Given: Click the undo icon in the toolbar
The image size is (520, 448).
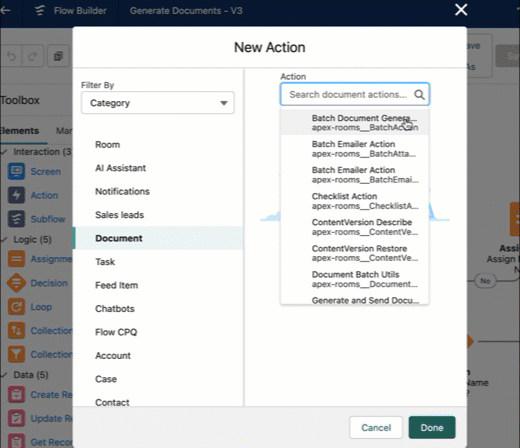Looking at the screenshot, I should pos(11,56).
